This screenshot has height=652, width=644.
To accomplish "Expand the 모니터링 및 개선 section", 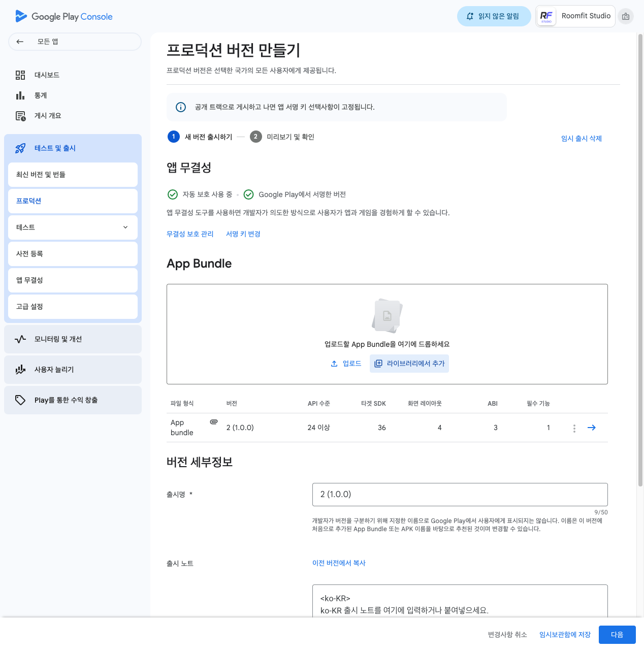I will pyautogui.click(x=73, y=339).
